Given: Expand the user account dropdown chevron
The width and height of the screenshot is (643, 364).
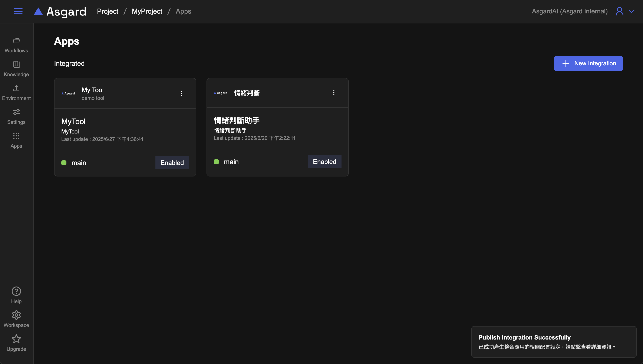Looking at the screenshot, I should tap(631, 11).
